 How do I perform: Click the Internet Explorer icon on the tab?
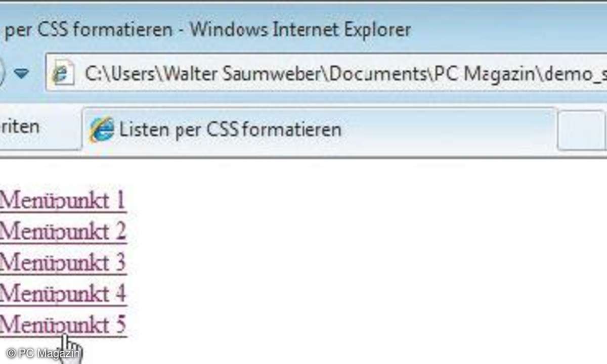point(101,129)
